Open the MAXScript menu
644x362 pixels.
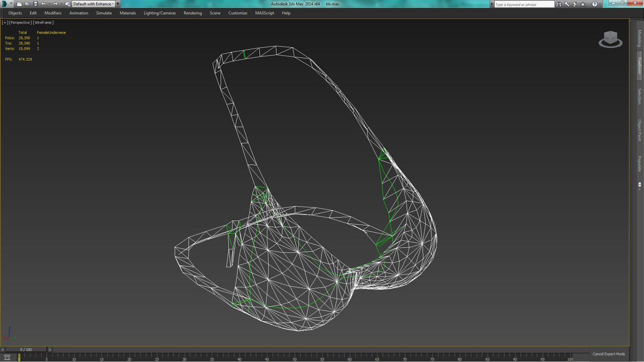[265, 13]
